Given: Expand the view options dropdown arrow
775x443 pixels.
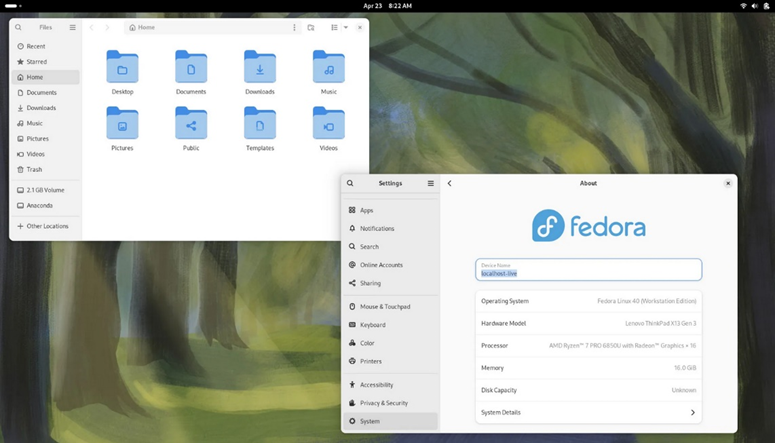Looking at the screenshot, I should (x=346, y=28).
